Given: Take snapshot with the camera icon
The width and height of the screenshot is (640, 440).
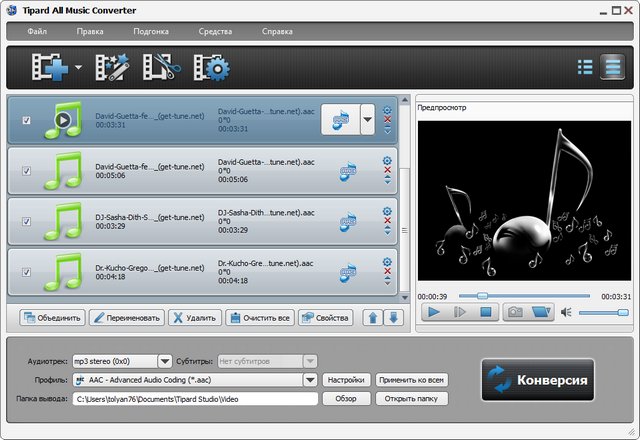Looking at the screenshot, I should click(x=514, y=312).
